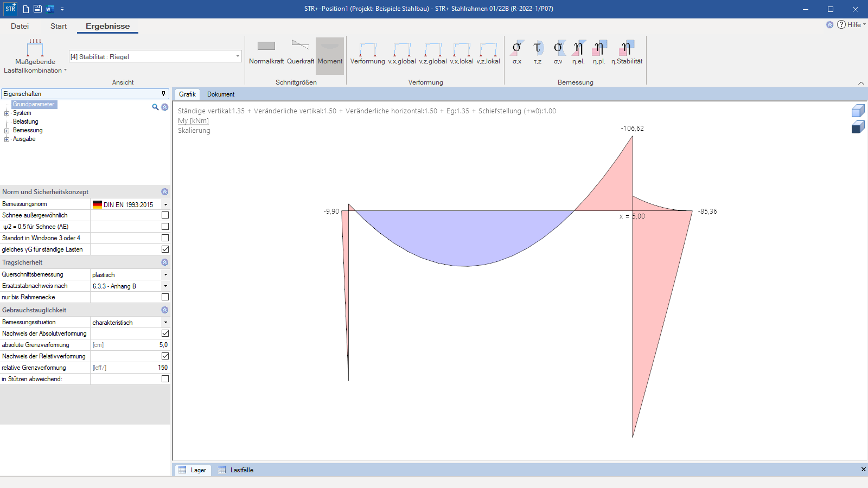Screen dimensions: 868x488
Task: Open Bemessungsnorm DIN EN 1993:2015 dropdown
Action: pos(165,204)
